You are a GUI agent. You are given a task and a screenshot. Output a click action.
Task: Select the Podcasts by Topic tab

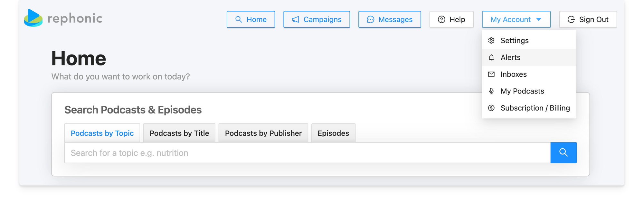(102, 133)
